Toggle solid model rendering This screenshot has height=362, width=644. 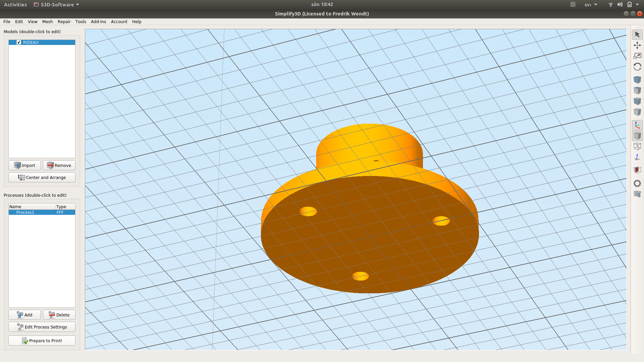tap(637, 136)
